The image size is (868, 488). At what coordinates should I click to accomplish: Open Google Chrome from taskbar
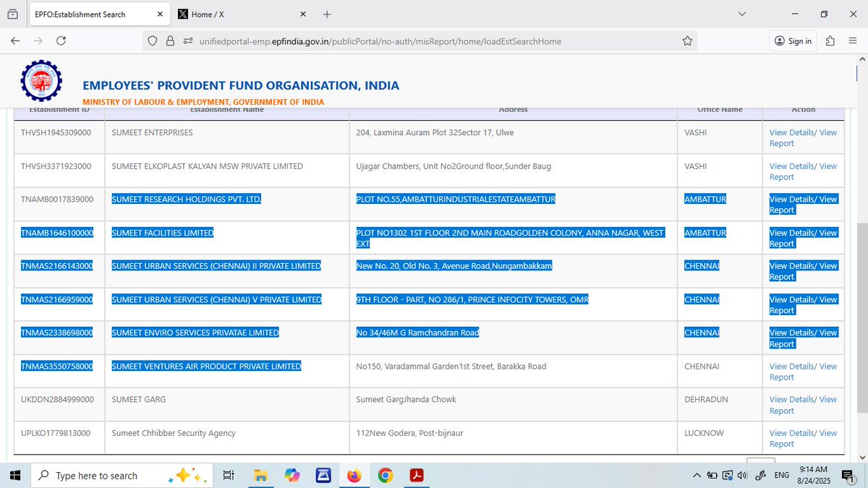[386, 475]
